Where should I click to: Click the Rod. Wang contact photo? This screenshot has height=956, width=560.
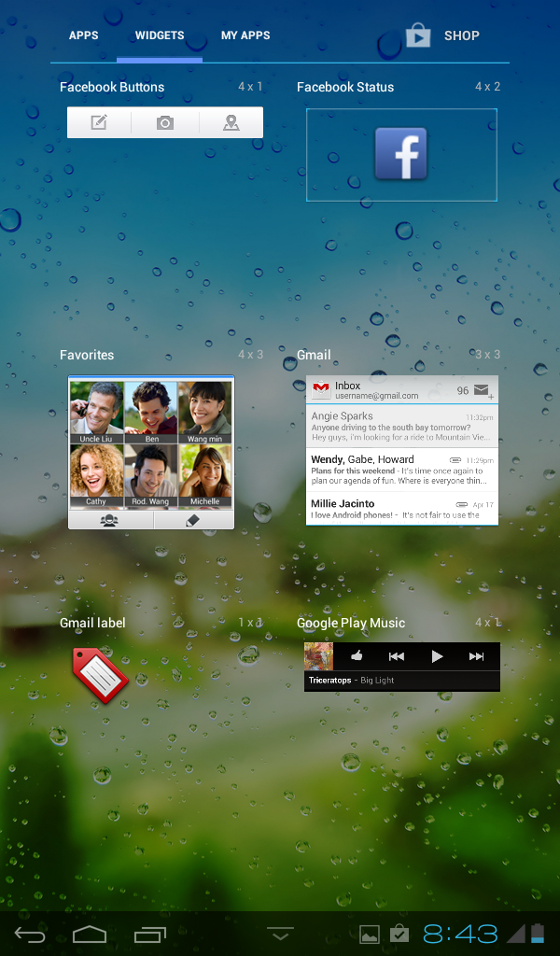(151, 475)
